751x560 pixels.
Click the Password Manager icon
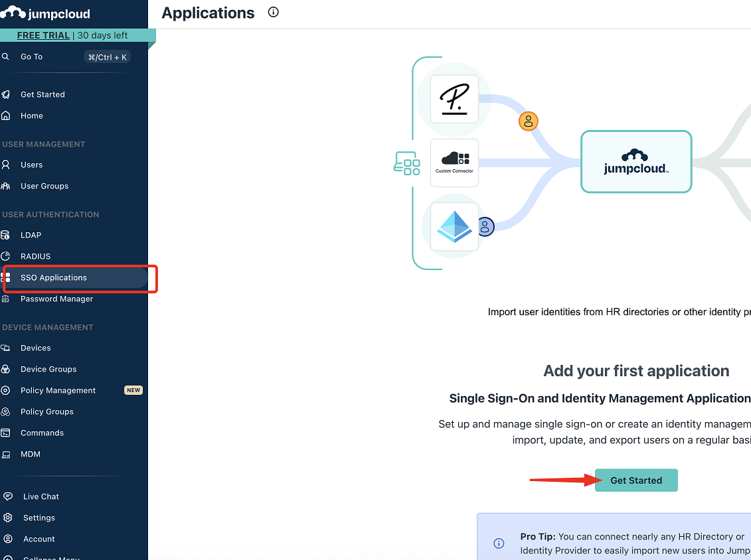5,299
